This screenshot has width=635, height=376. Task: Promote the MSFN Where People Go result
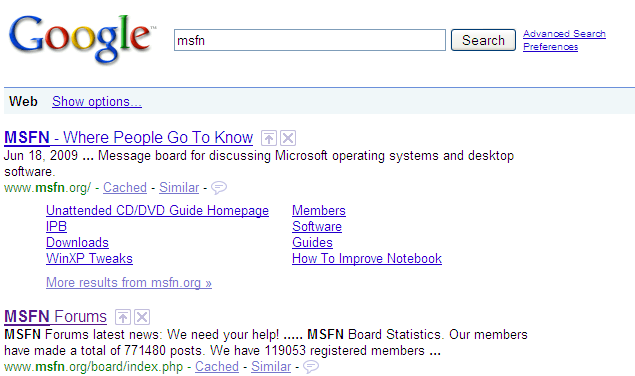(x=268, y=138)
